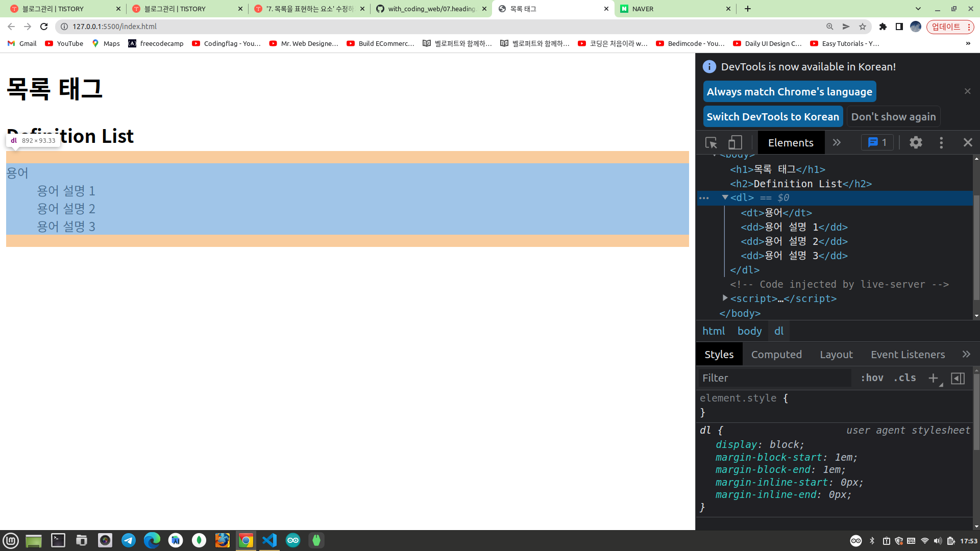Open the Gmail bookmark
Image resolution: width=980 pixels, height=551 pixels.
point(22,43)
